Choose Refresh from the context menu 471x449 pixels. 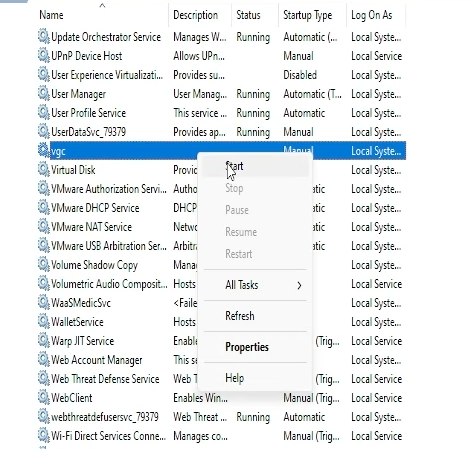256,316
